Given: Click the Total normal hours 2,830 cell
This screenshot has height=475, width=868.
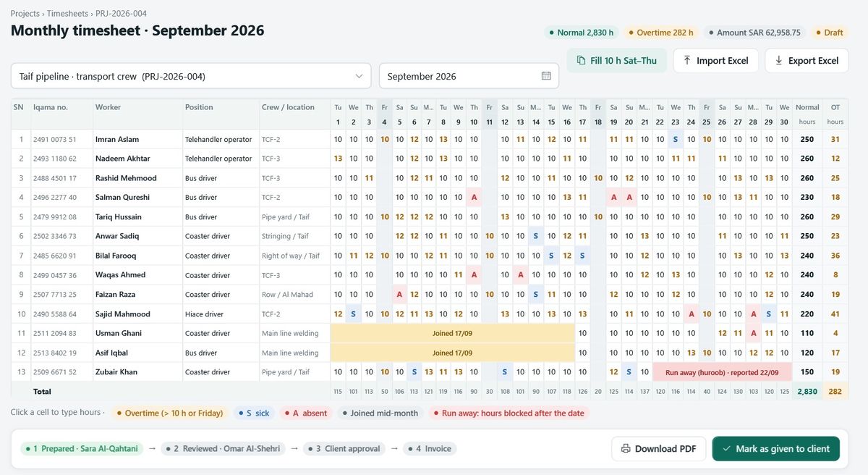Looking at the screenshot, I should (807, 392).
